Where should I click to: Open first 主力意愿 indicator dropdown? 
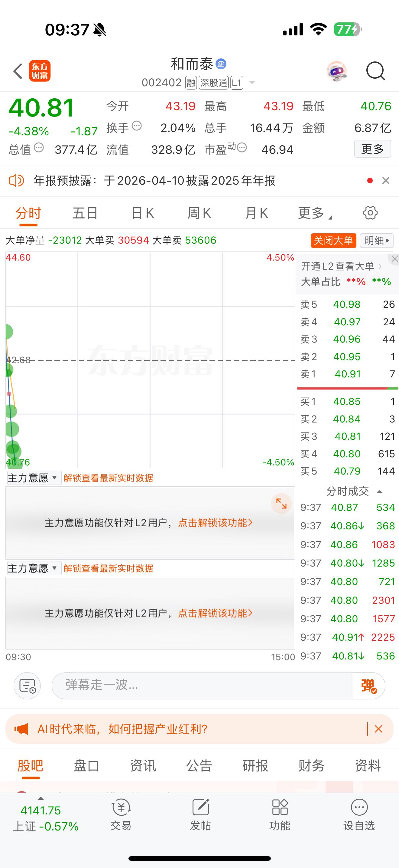34,478
